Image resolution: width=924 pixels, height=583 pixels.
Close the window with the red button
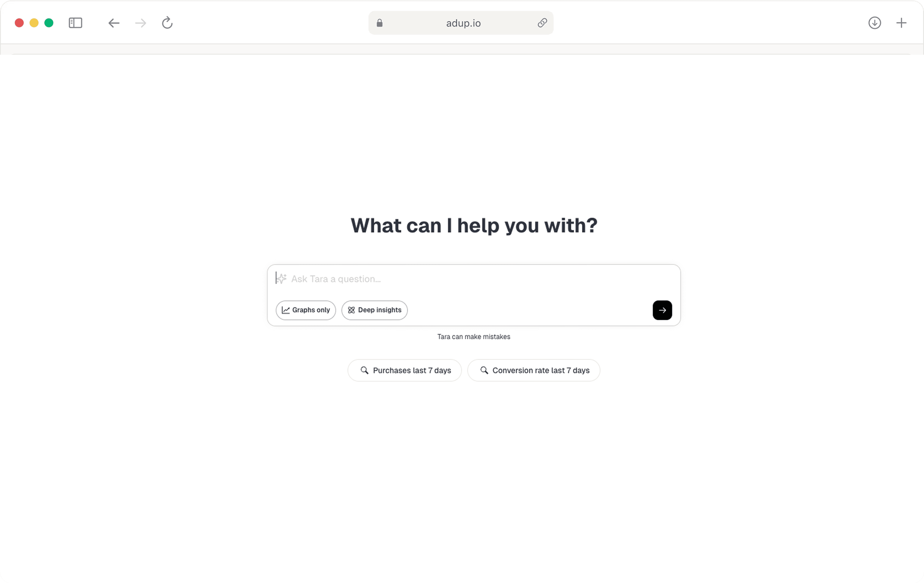[x=19, y=23]
